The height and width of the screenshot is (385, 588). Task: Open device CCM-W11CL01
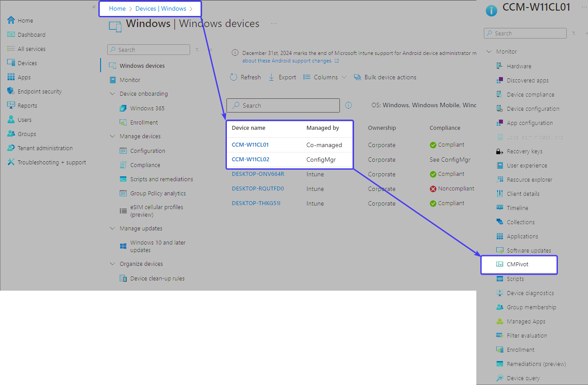[250, 145]
